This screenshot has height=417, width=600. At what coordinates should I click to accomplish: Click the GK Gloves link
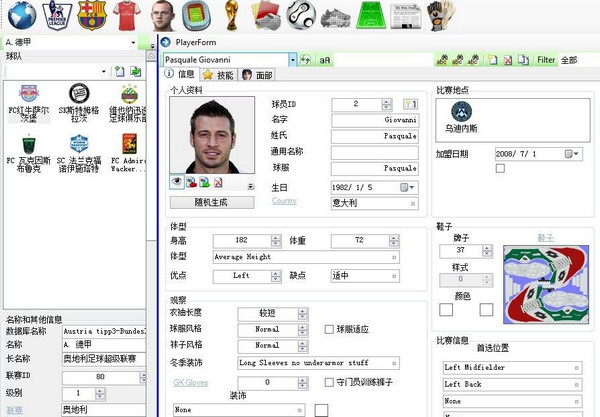[191, 382]
